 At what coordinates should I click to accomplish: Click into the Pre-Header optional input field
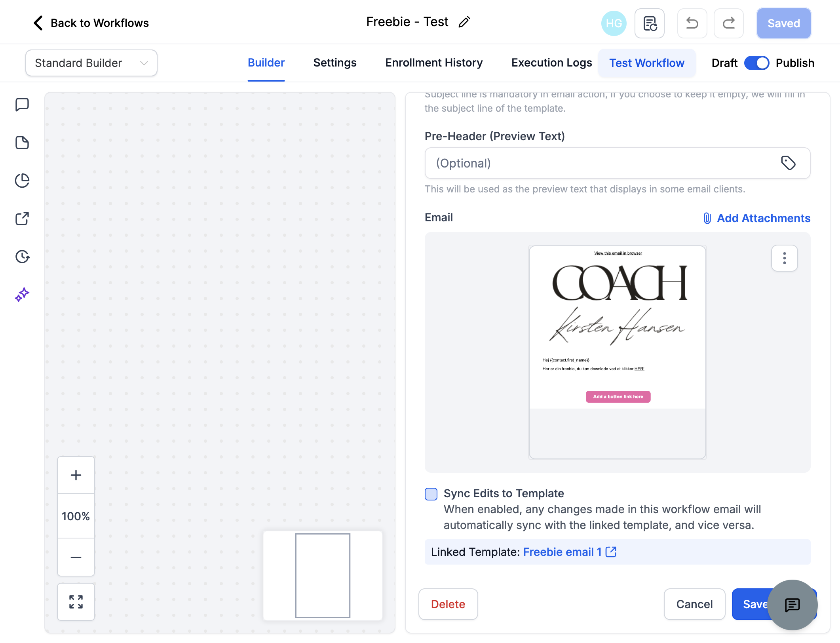[618, 163]
